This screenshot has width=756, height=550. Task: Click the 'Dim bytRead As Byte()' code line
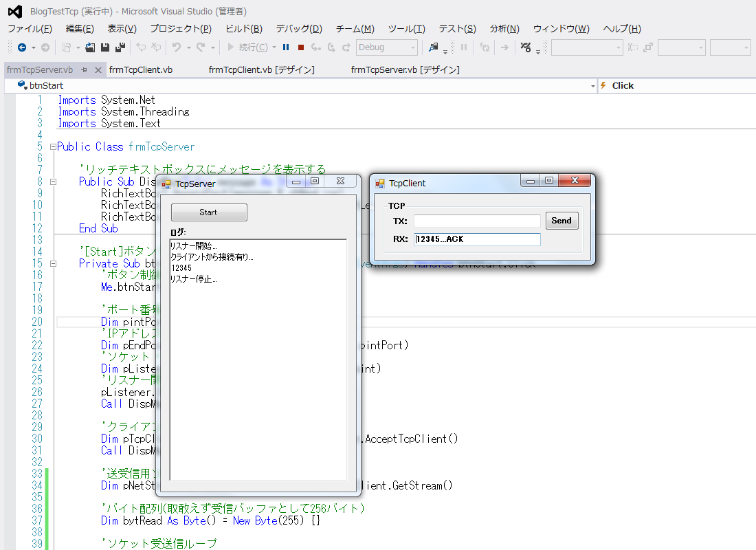pyautogui.click(x=211, y=520)
